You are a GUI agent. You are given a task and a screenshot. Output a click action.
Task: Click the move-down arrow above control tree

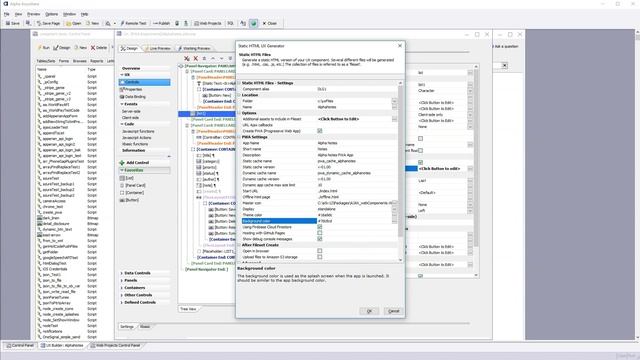[x=222, y=59]
